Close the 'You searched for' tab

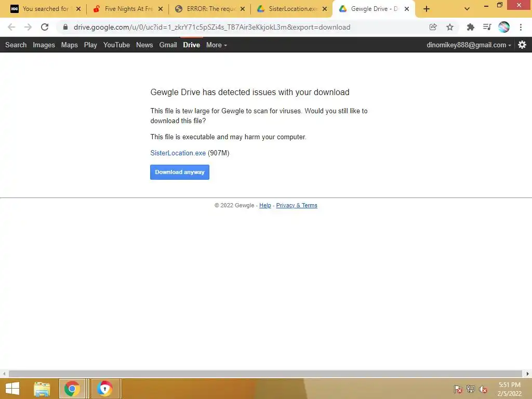click(78, 9)
